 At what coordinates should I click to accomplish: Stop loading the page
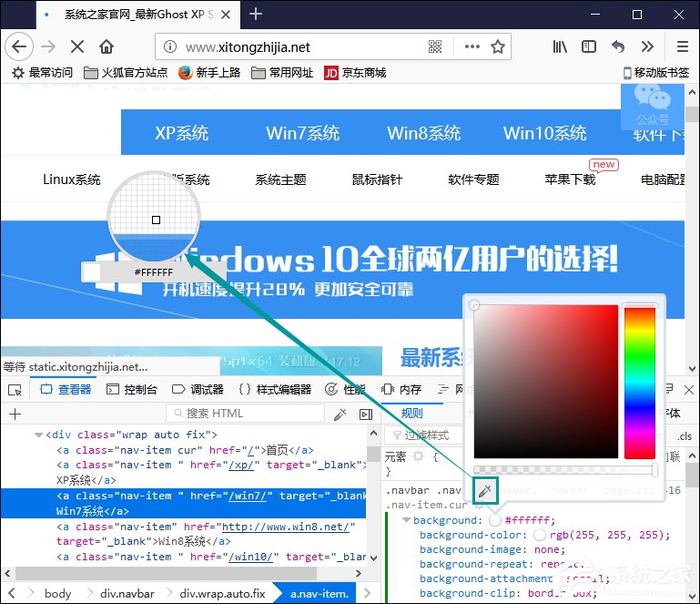click(x=77, y=46)
